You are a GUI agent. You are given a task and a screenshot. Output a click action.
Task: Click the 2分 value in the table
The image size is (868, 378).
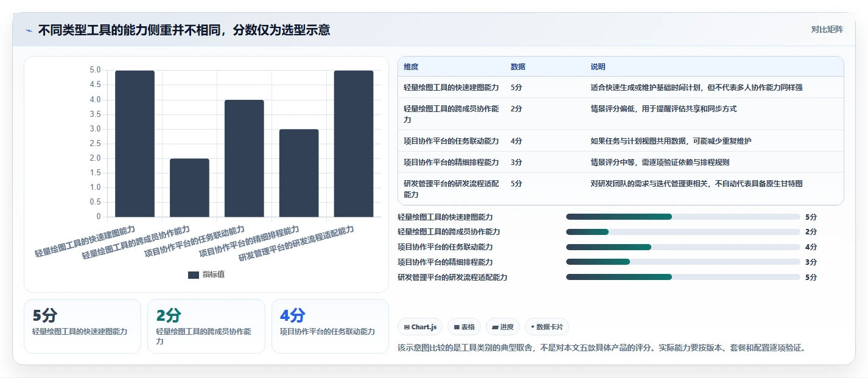(516, 109)
